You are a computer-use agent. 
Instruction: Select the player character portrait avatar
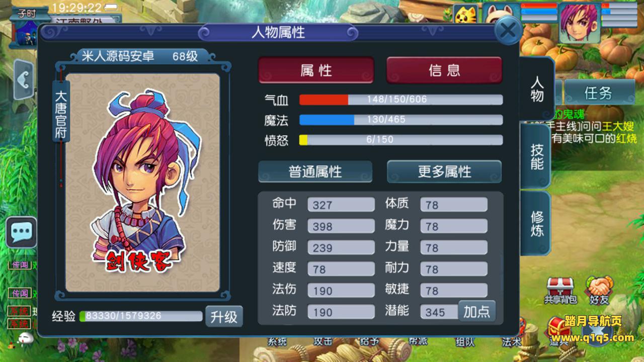[x=580, y=23]
